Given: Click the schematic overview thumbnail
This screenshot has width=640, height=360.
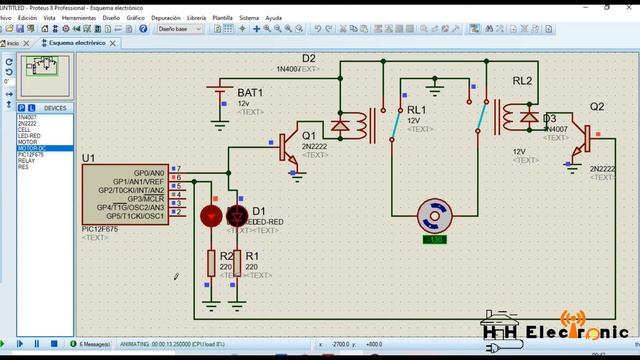Looking at the screenshot, I should pyautogui.click(x=45, y=76).
